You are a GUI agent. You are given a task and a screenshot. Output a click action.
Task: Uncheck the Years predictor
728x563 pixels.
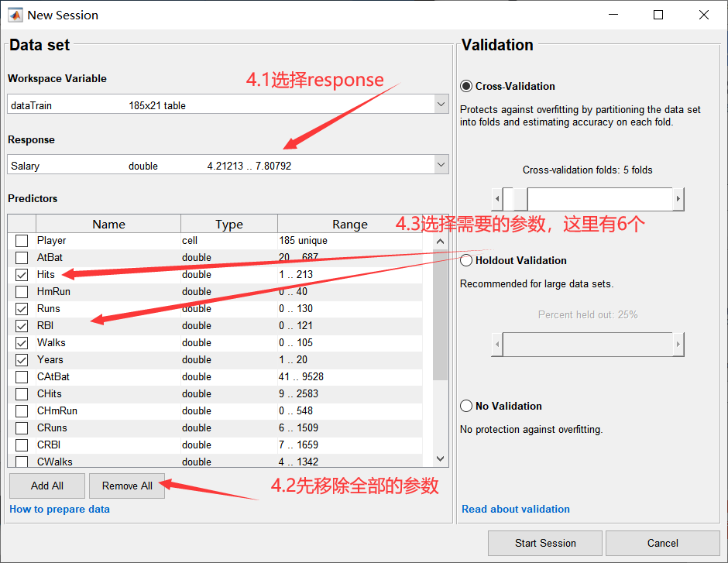21,359
